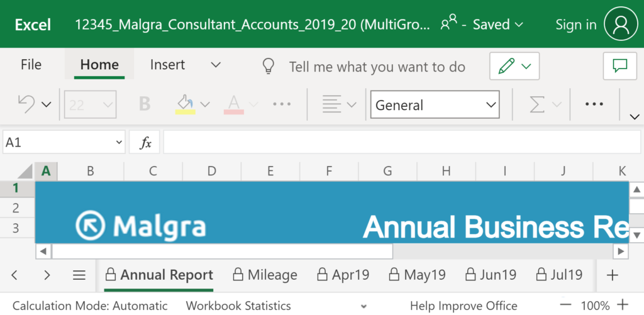Click the account avatar icon
The width and height of the screenshot is (644, 315).
coord(621,24)
